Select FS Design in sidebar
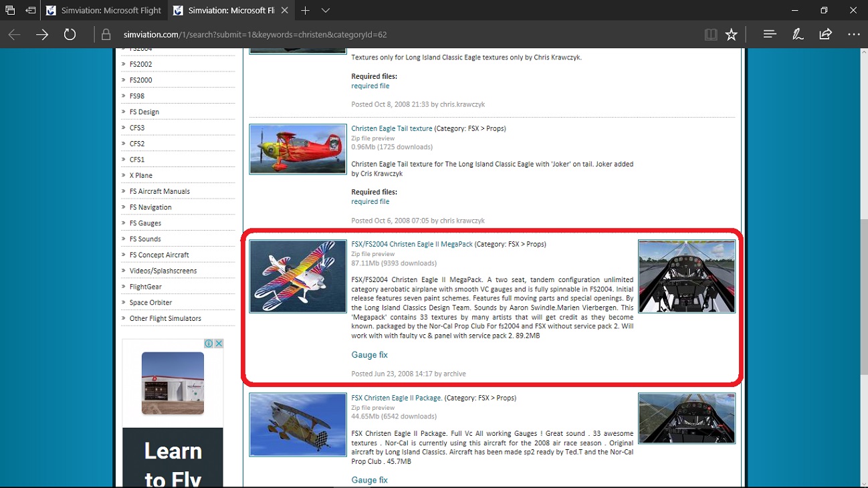Image resolution: width=868 pixels, height=488 pixels. tap(144, 112)
